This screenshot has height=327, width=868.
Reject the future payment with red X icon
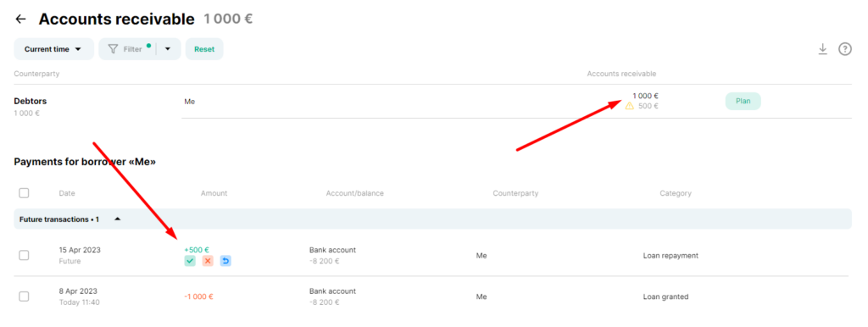coord(208,261)
